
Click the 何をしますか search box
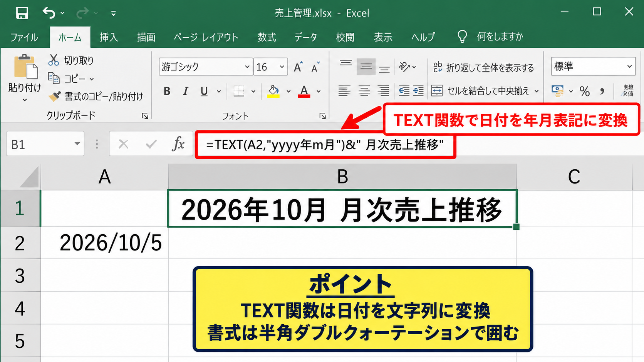500,37
